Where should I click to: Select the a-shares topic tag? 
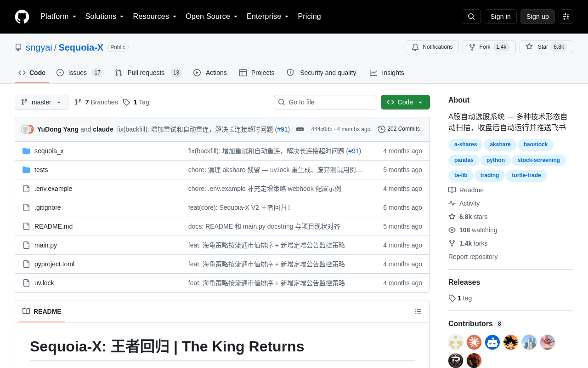click(465, 144)
